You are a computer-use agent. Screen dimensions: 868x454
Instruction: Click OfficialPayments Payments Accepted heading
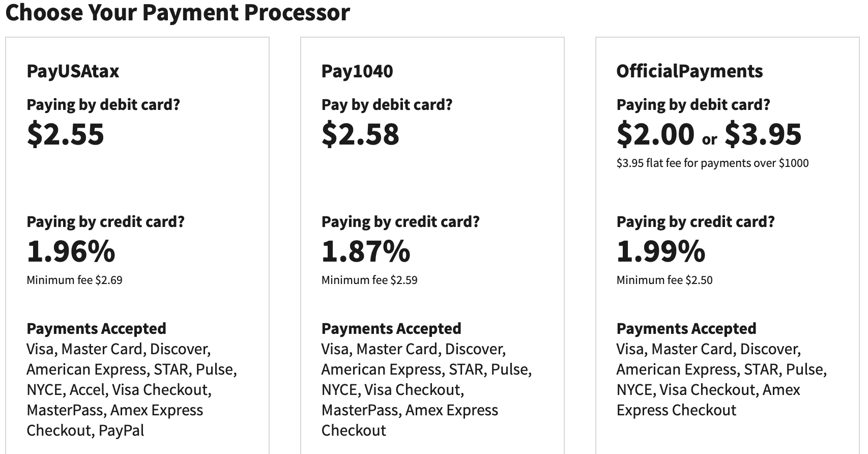pyautogui.click(x=686, y=329)
